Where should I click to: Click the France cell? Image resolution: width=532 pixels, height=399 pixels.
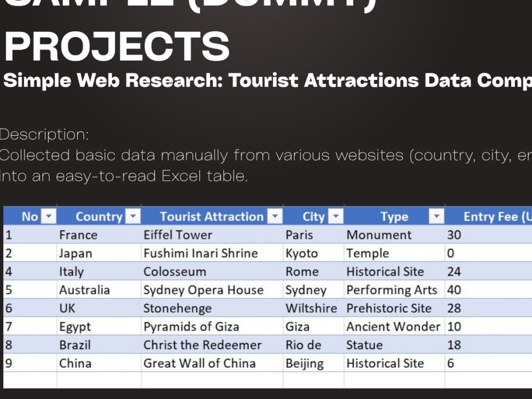[99, 235]
